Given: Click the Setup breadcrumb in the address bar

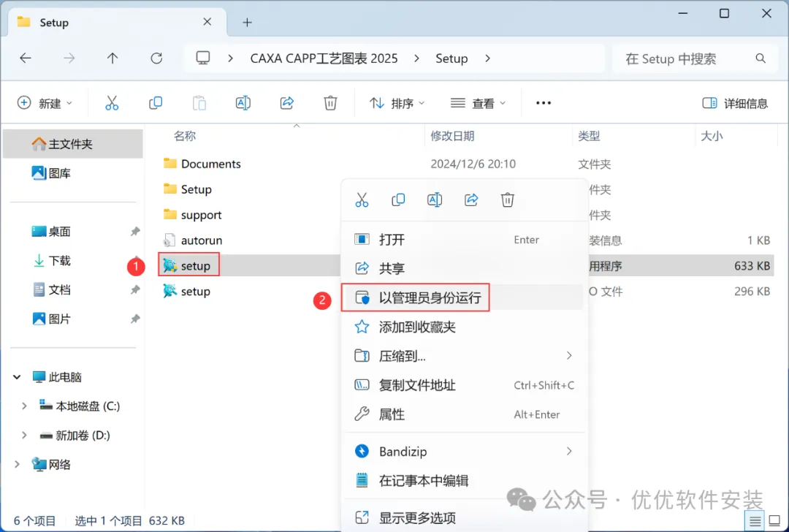Looking at the screenshot, I should tap(451, 58).
